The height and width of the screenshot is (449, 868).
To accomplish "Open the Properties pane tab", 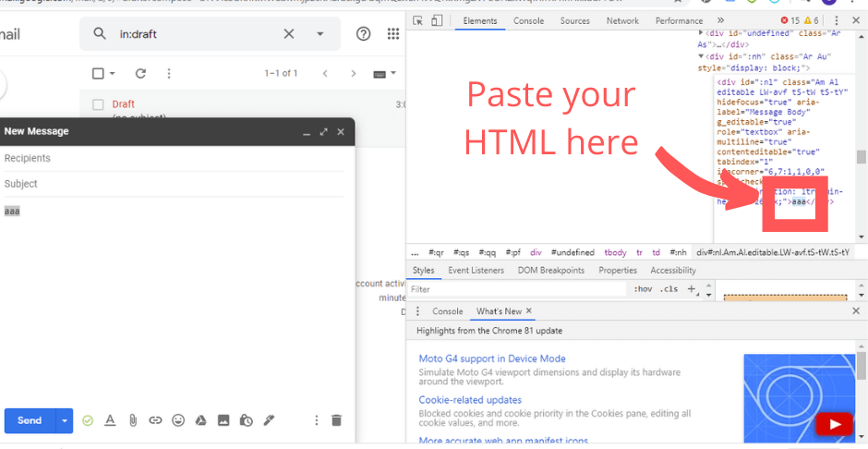I will 618,270.
